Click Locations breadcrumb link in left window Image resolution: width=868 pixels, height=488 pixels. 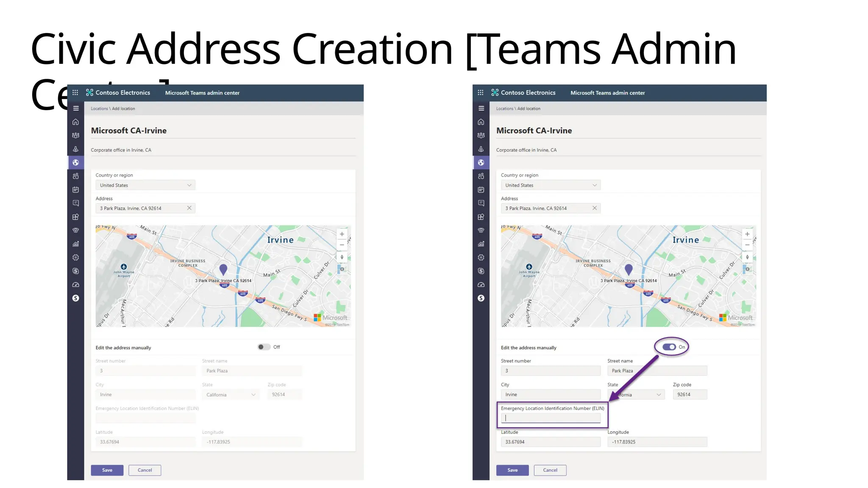tap(99, 109)
